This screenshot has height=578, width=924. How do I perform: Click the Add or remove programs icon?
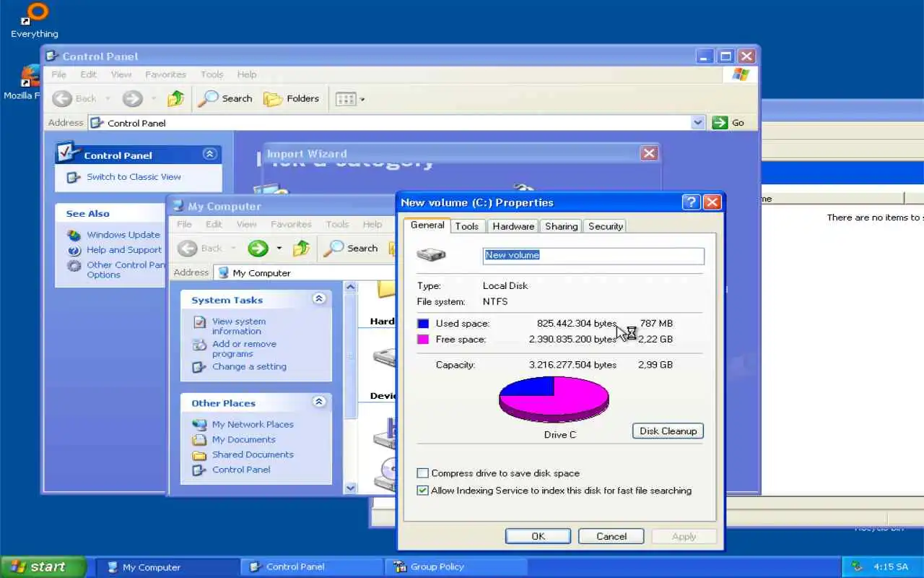(x=200, y=345)
